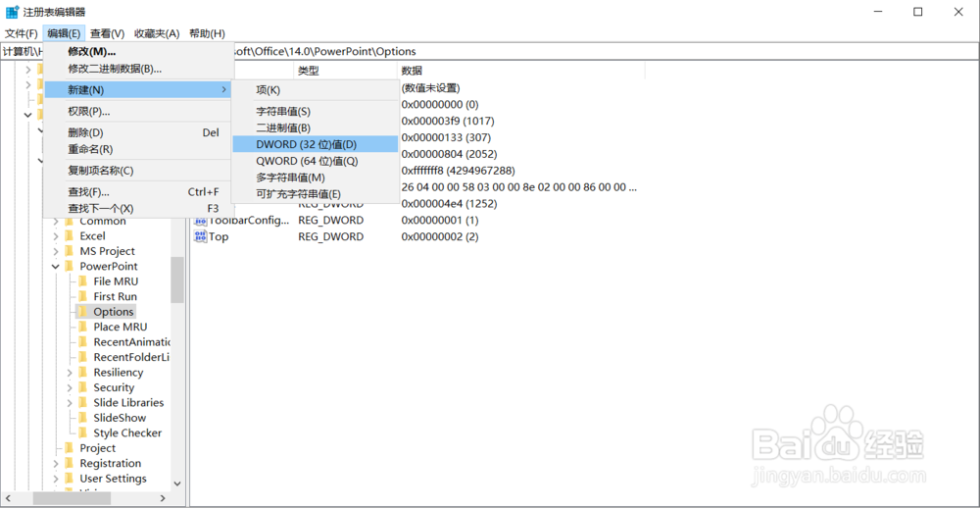The width and height of the screenshot is (980, 509).
Task: Expand the User Settings tree node
Action: 56,479
